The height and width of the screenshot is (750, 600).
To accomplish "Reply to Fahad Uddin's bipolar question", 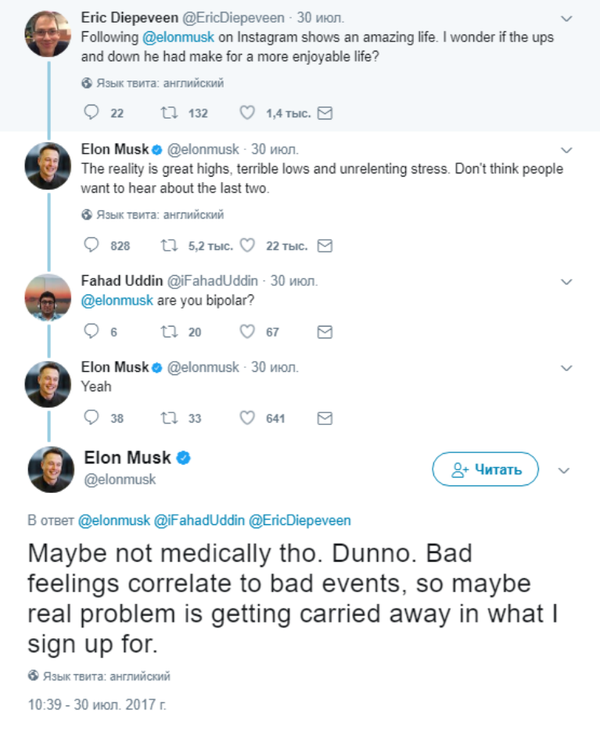I will point(92,331).
